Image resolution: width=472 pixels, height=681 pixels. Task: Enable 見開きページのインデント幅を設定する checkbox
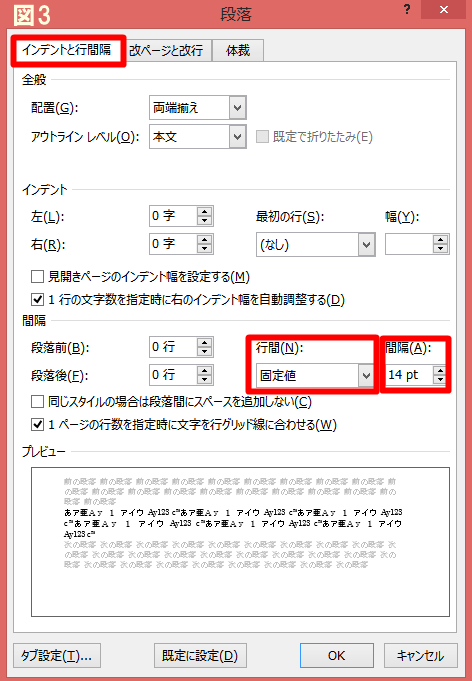tap(37, 277)
